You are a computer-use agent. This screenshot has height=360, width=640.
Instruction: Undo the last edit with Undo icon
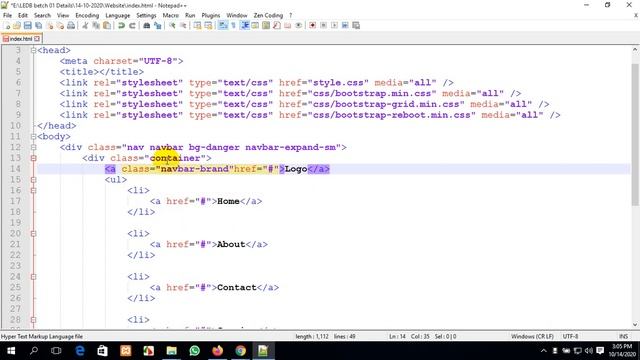tap(121, 26)
